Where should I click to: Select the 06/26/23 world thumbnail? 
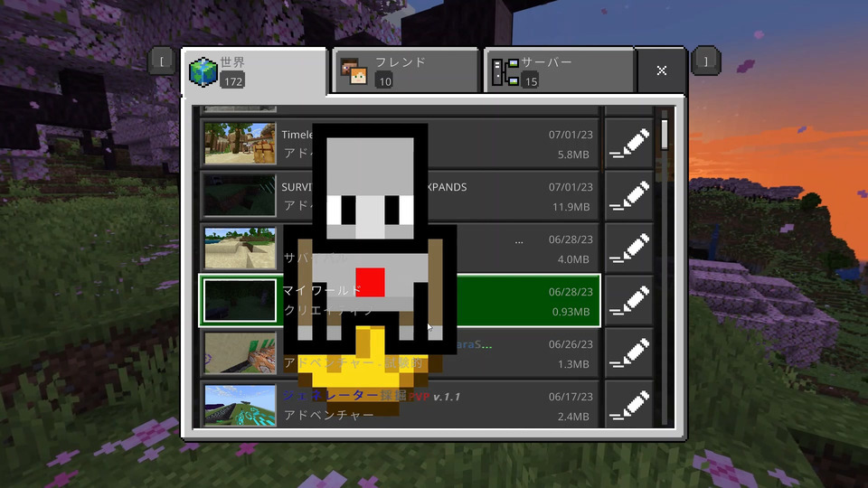240,353
